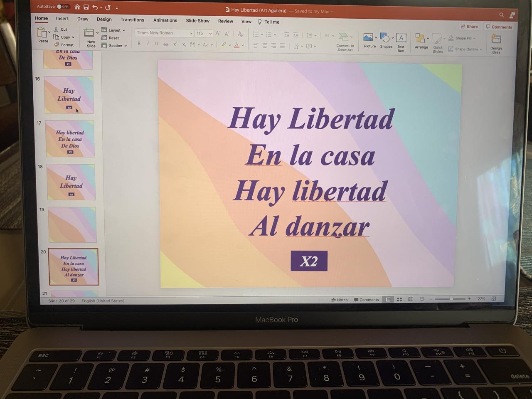Open the Arrange menu
Viewport: 532px width, 399px height.
coord(421,42)
